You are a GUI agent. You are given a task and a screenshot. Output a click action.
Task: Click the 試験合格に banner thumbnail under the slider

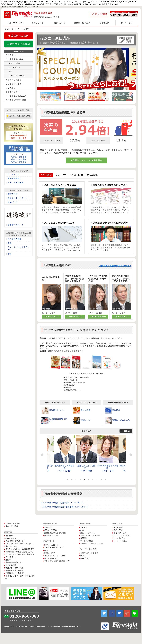pos(122,97)
